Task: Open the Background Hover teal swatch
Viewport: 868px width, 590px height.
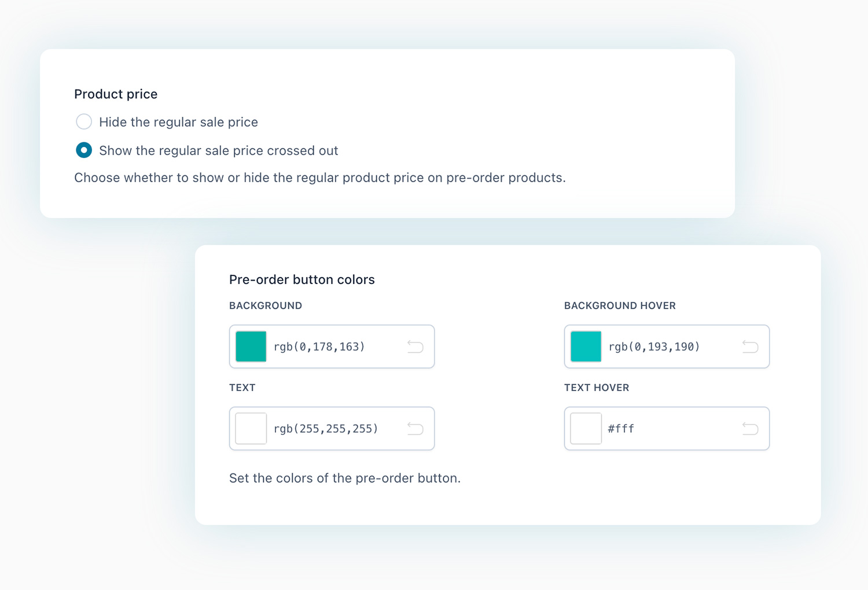Action: (586, 346)
